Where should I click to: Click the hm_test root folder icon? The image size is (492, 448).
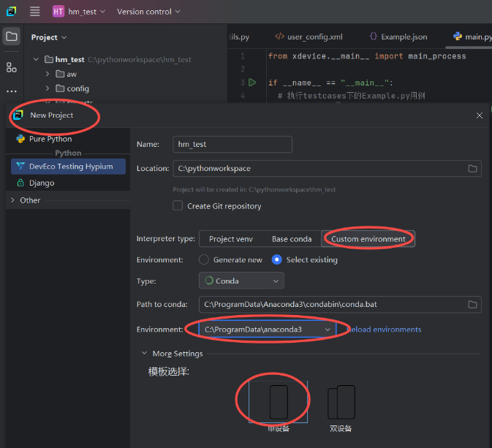tap(49, 59)
